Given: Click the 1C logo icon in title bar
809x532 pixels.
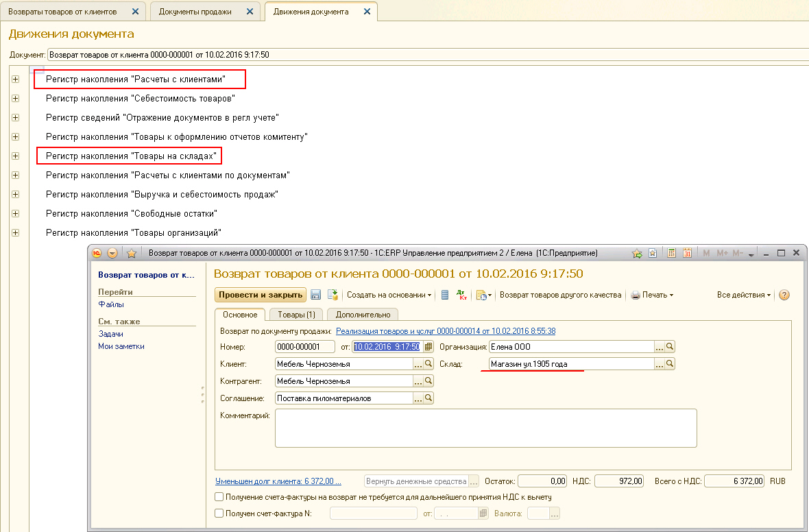Looking at the screenshot, I should click(x=97, y=254).
